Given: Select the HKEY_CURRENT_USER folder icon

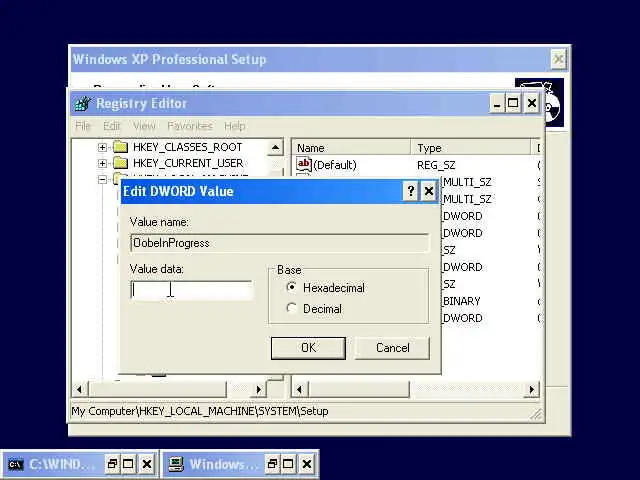Looking at the screenshot, I should tap(120, 163).
